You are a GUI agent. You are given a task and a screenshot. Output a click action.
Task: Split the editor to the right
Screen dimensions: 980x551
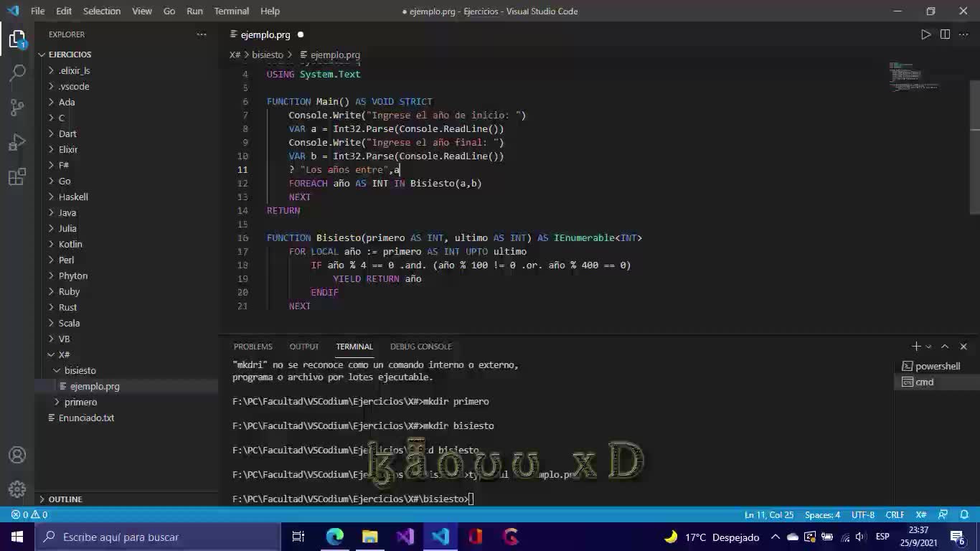[945, 34]
